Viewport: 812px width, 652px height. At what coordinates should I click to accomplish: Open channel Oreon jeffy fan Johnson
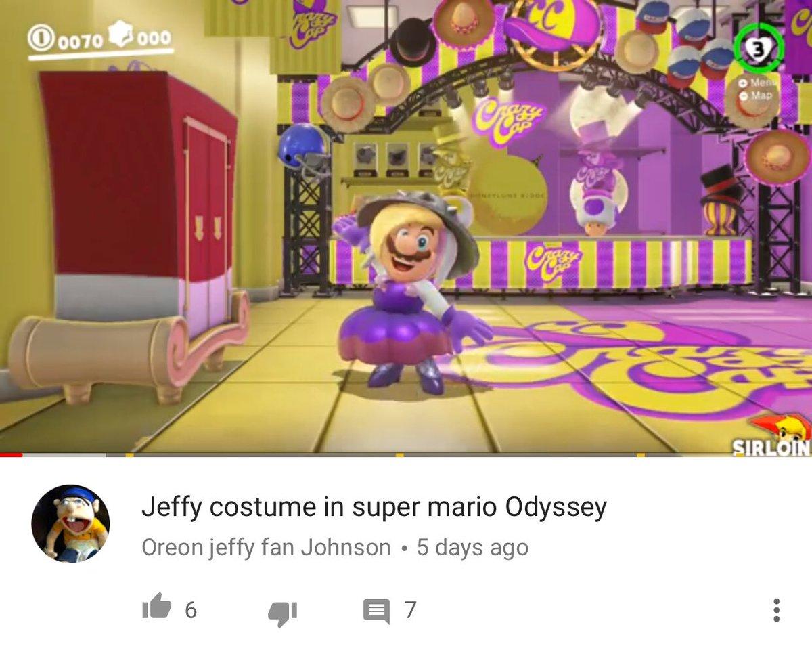click(x=266, y=547)
